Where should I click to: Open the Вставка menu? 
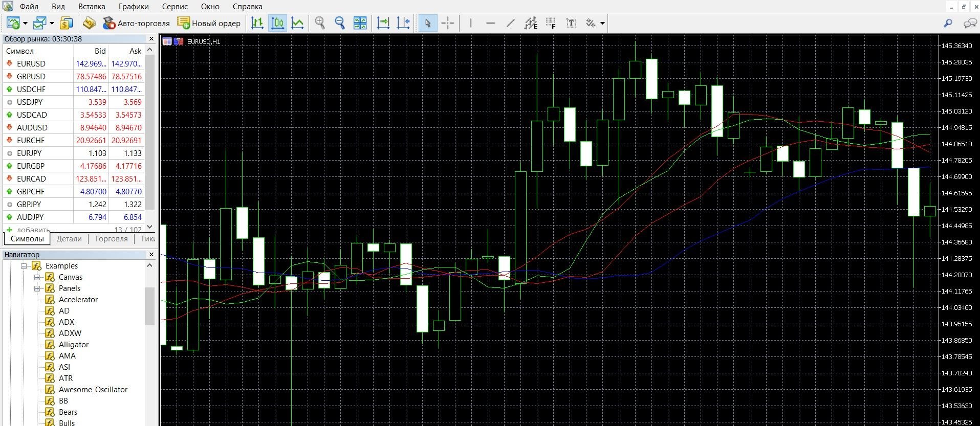[92, 7]
